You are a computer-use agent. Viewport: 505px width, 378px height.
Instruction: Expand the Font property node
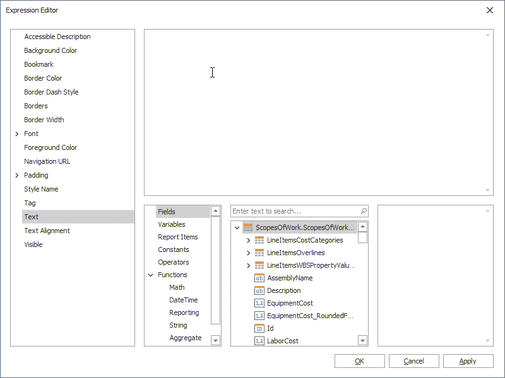17,134
